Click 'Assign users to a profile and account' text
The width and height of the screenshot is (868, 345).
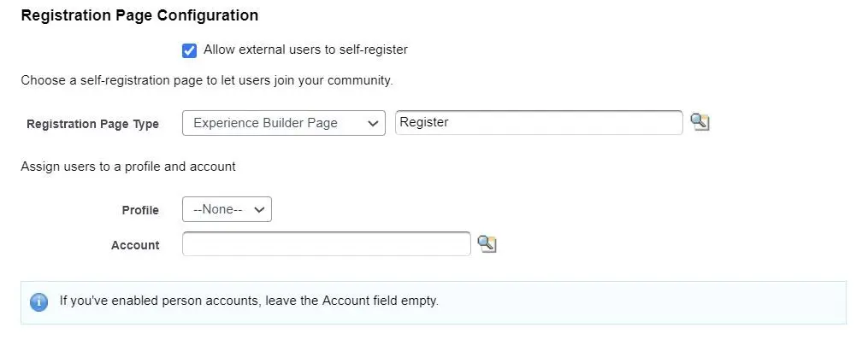click(x=128, y=167)
